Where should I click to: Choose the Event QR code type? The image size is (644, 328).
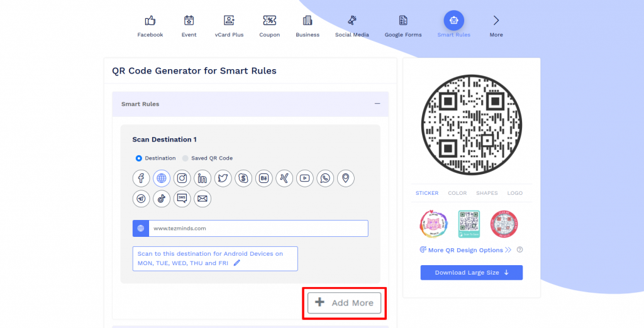[189, 26]
